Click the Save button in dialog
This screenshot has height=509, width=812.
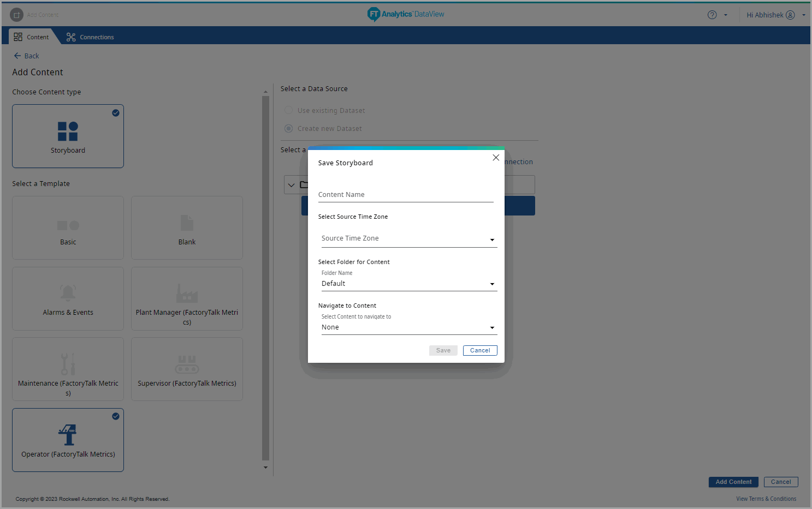[x=443, y=350]
